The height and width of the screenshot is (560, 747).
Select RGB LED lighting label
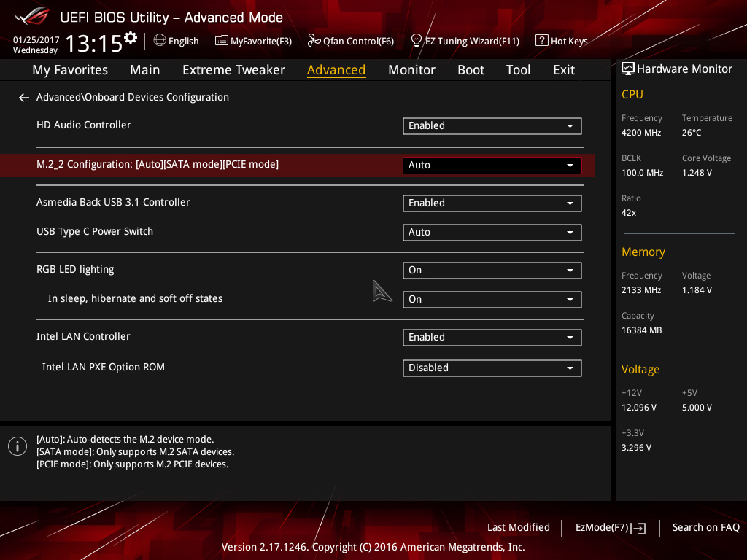(75, 270)
